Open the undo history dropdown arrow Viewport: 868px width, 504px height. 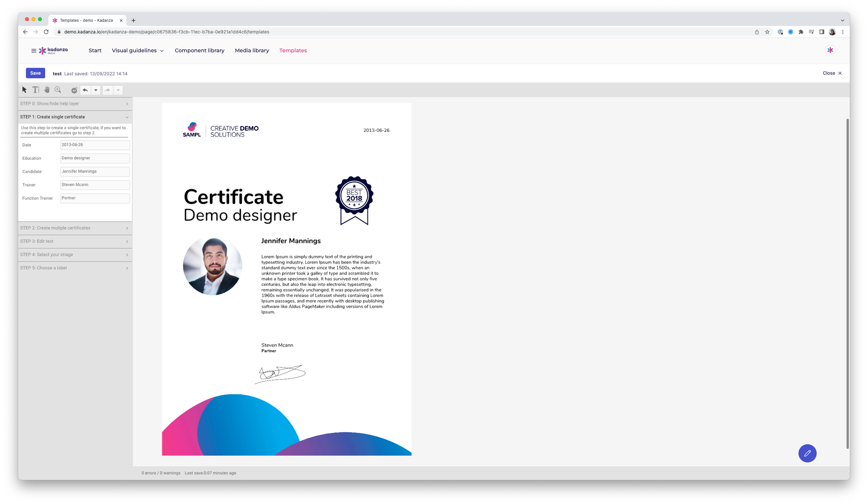[95, 90]
